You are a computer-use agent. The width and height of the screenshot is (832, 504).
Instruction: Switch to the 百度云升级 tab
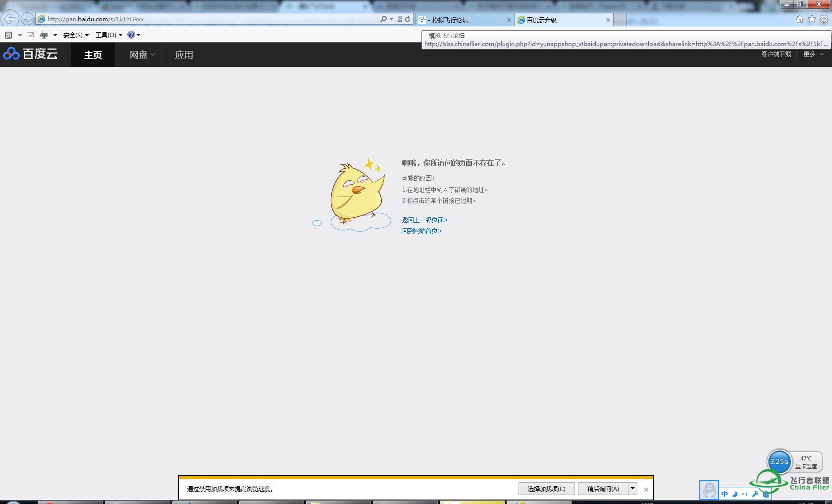560,20
